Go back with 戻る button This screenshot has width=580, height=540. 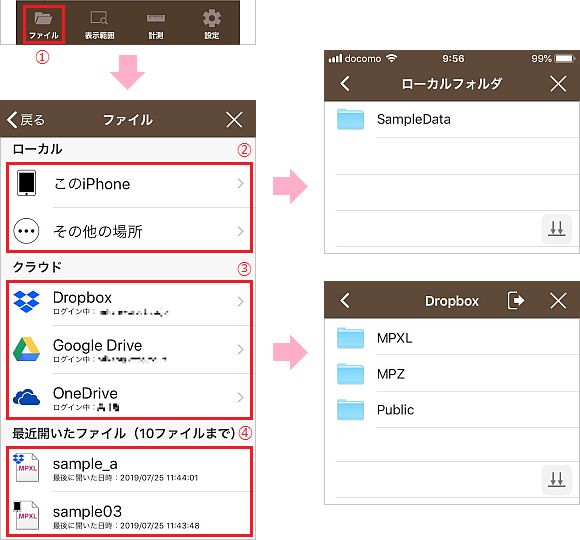26,120
